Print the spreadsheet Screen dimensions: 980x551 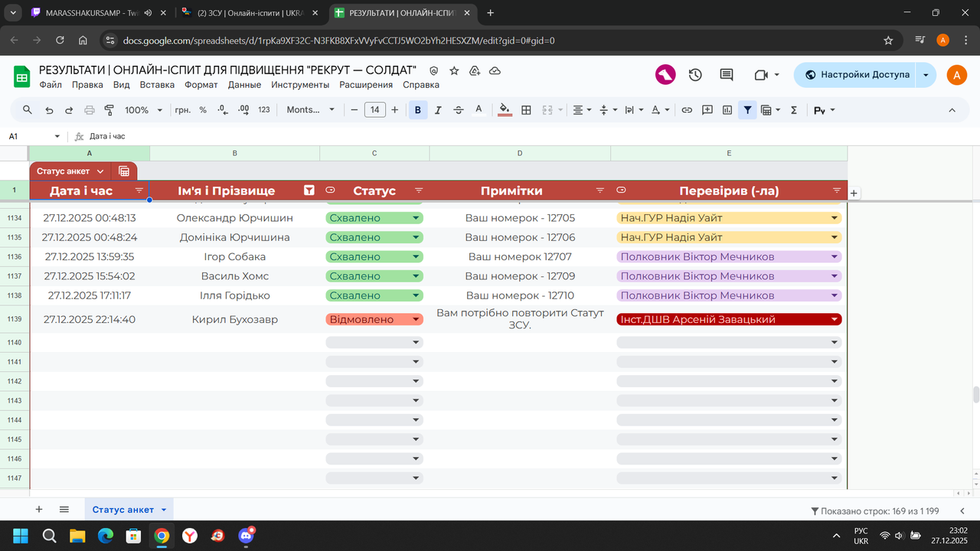pyautogui.click(x=89, y=110)
